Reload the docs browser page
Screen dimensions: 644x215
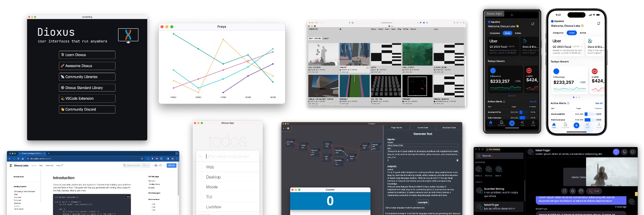tap(18, 159)
